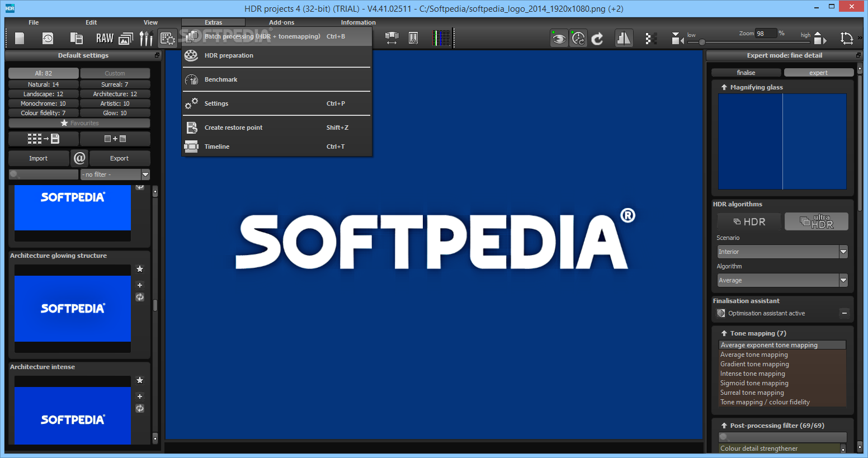Click the zoom low-high slider handle
Viewport: 868px width, 458px height.
(702, 42)
